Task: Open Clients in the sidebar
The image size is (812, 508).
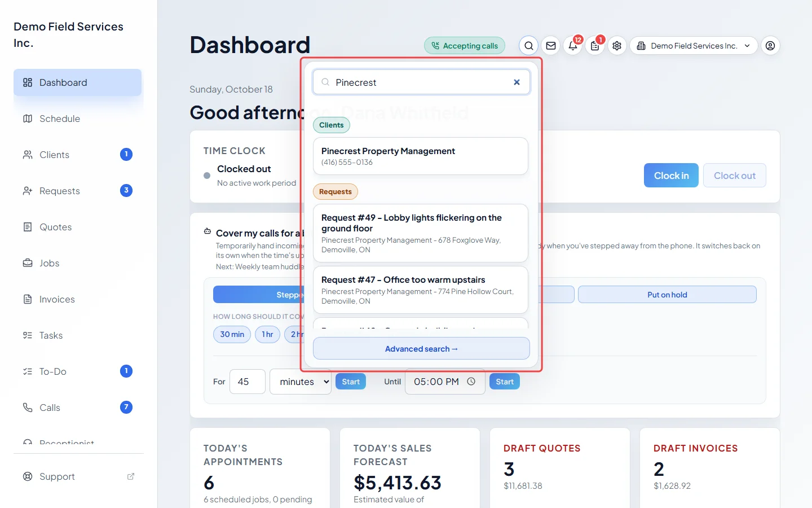Action: pyautogui.click(x=77, y=155)
